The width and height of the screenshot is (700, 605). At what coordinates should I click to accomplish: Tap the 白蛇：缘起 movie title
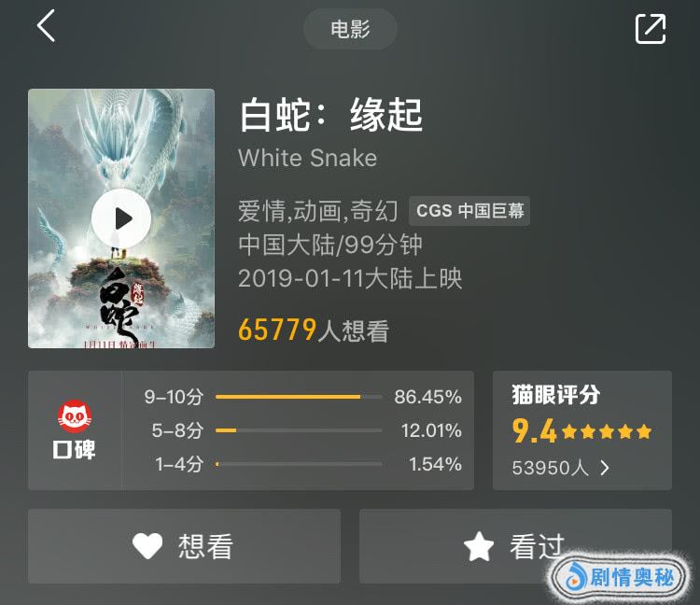point(330,115)
